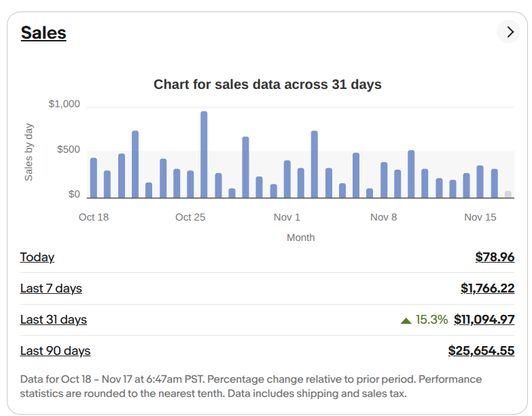This screenshot has width=532, height=416.
Task: Select the first leftmost bar above Oct 18
Action: (x=94, y=178)
